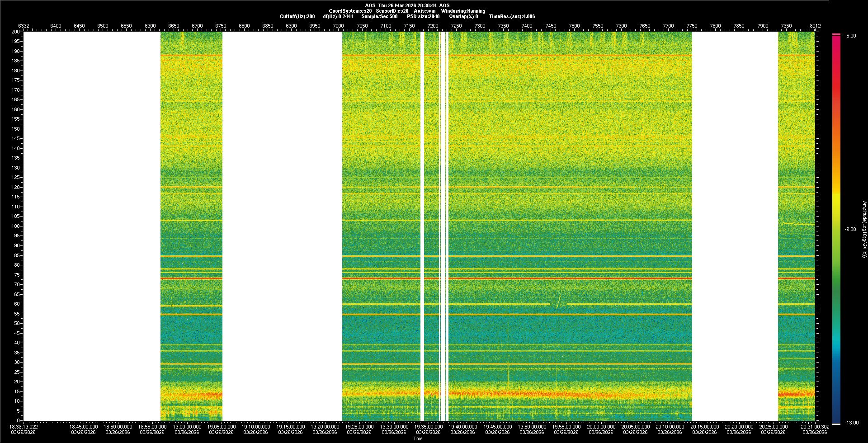Click the 8012 label on the top axis
Viewport: 868px width, 443px height.
(815, 26)
